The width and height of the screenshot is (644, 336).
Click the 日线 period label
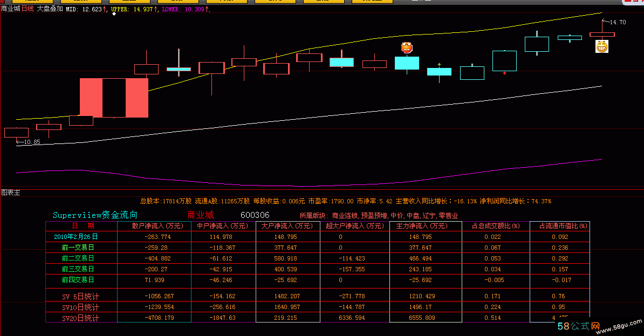pos(28,9)
